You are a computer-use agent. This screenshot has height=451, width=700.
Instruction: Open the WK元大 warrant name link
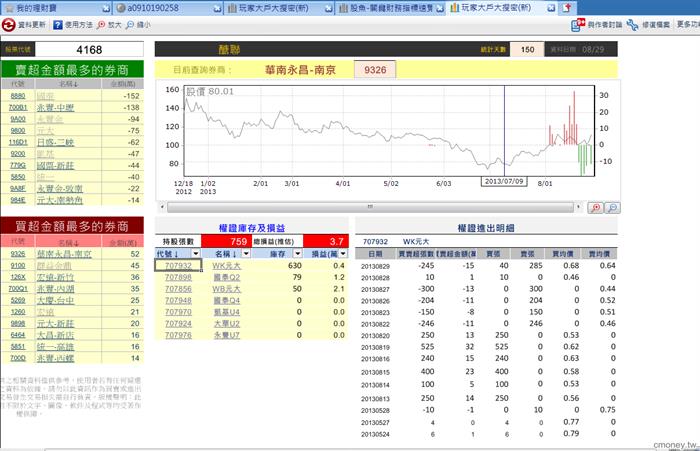pyautogui.click(x=226, y=266)
